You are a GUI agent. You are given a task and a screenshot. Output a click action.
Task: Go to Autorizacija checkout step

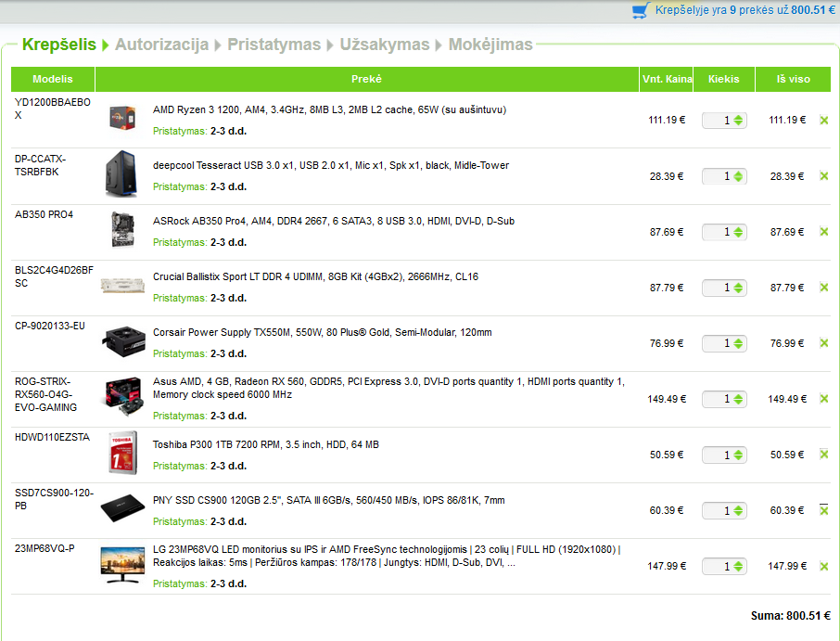pyautogui.click(x=161, y=45)
